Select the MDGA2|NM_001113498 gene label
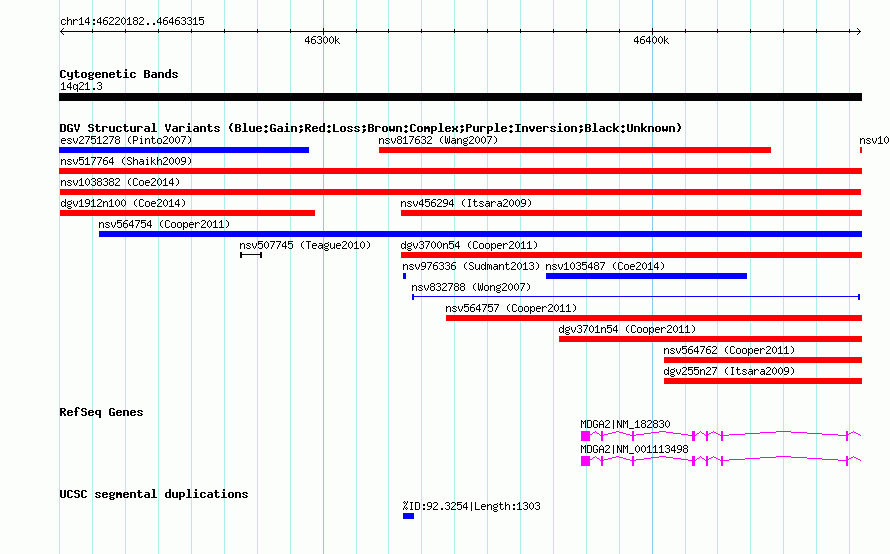Viewport: 890px width, 554px height. pos(634,449)
